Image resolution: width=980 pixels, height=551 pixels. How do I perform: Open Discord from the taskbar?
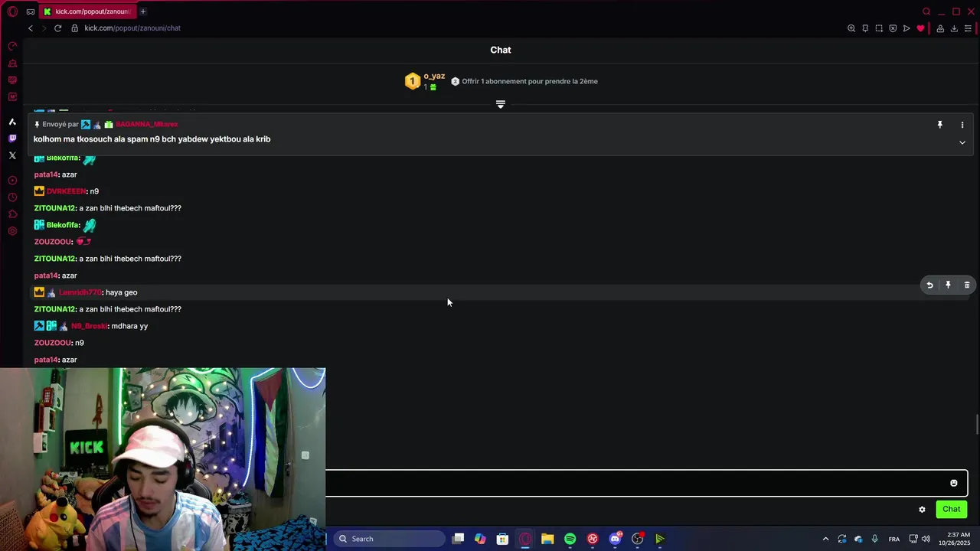[615, 539]
